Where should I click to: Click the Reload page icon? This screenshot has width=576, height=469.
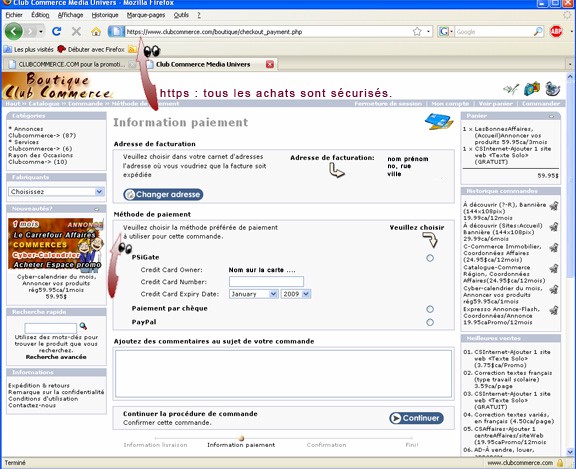(56, 32)
